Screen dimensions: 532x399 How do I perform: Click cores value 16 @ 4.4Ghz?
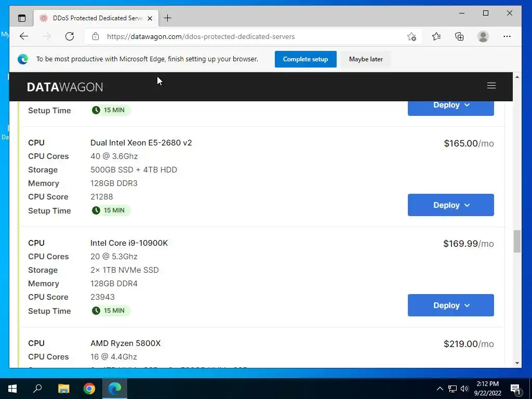click(x=114, y=357)
